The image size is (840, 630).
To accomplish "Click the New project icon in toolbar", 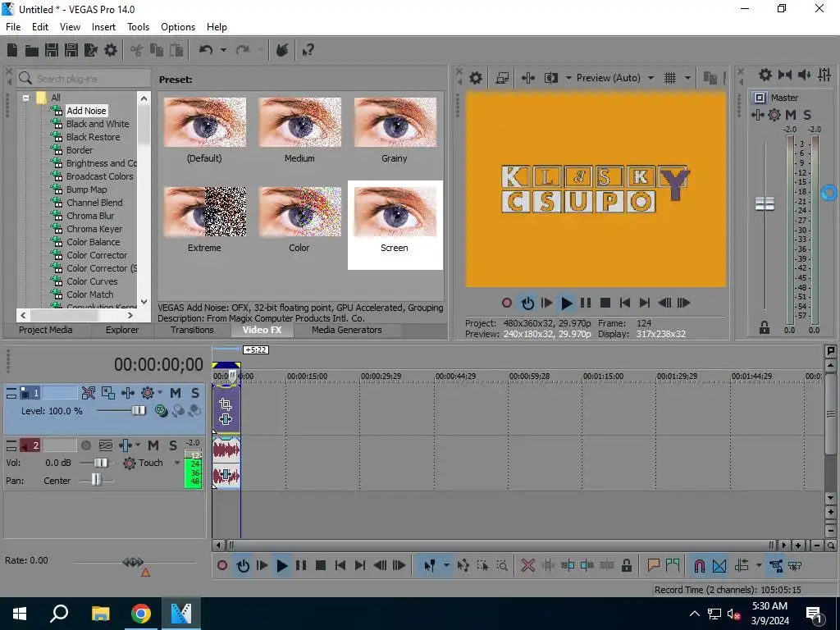I will [12, 50].
